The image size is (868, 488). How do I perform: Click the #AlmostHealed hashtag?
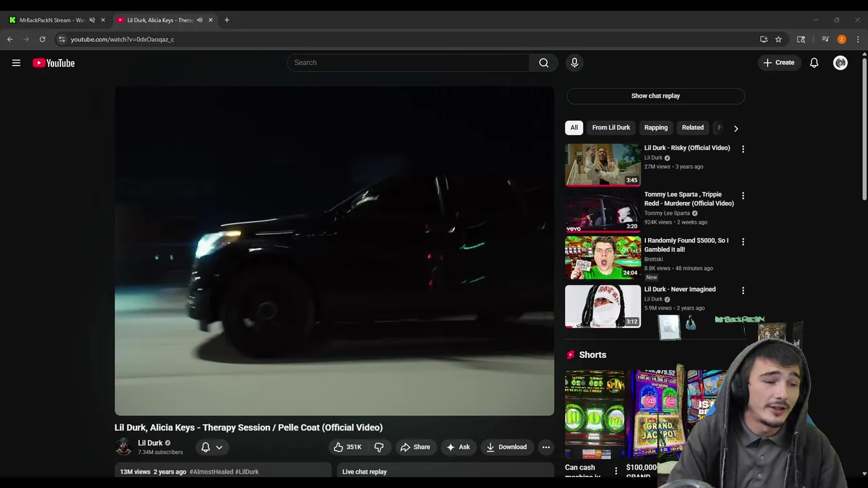tap(212, 472)
